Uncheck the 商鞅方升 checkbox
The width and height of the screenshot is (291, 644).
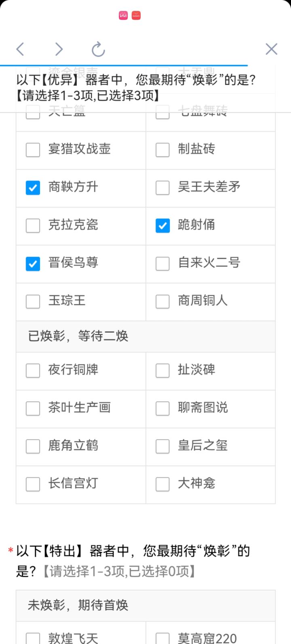(33, 188)
